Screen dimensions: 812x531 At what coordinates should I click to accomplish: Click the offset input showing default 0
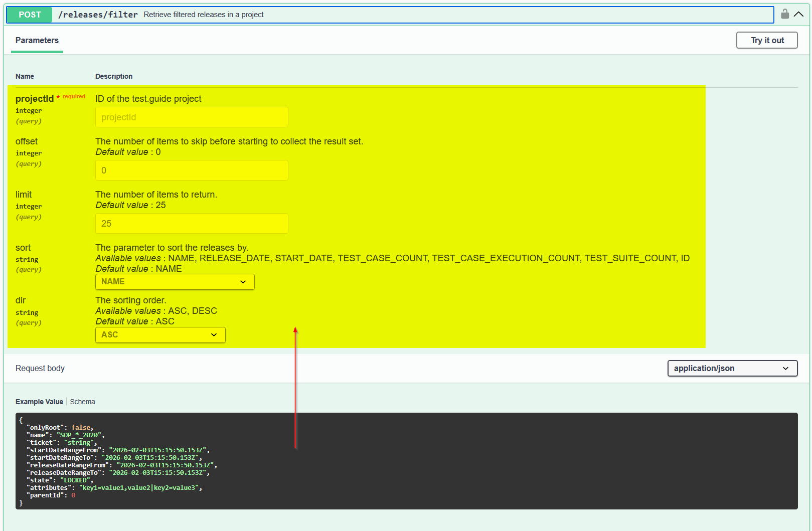pos(191,170)
